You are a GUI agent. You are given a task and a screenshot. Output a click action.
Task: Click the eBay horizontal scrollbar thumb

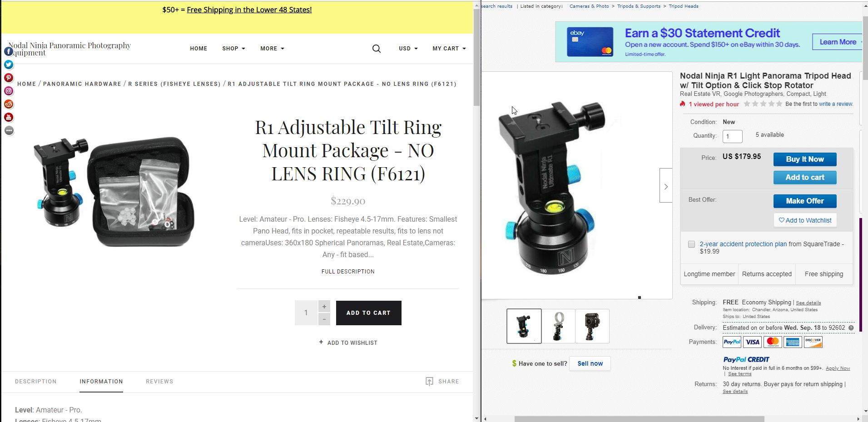coord(639,419)
